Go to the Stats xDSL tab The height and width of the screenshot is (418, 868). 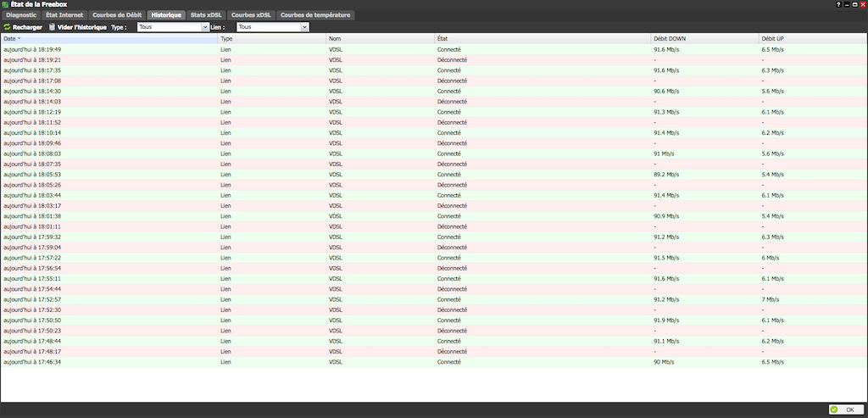click(x=206, y=15)
